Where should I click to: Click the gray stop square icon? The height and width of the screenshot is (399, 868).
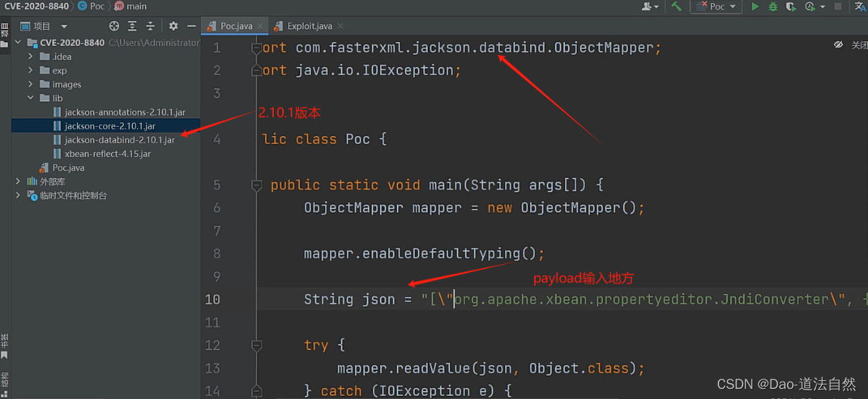(838, 6)
